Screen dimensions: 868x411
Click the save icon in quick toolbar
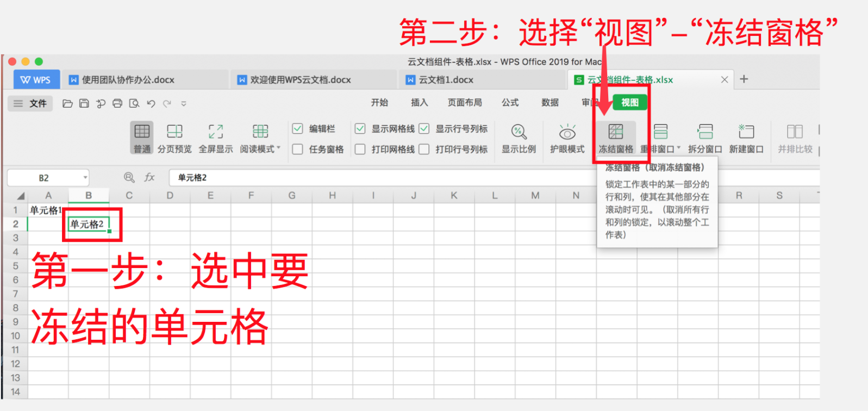(x=84, y=103)
